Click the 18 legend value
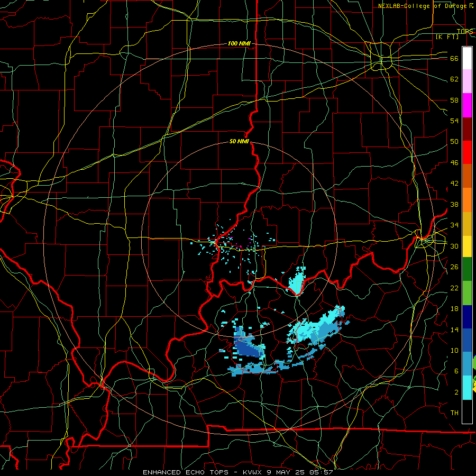Viewport: 476px width, 476px height. (454, 309)
